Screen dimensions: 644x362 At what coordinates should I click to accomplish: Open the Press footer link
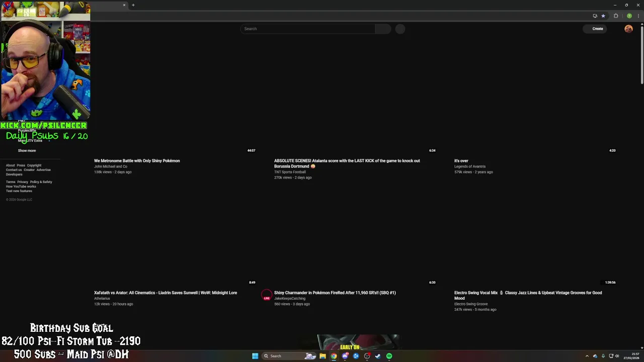click(x=21, y=165)
